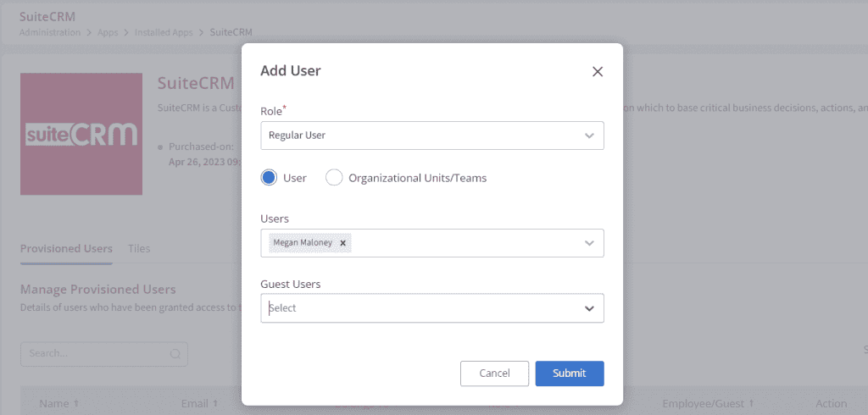Image resolution: width=868 pixels, height=415 pixels.
Task: Click the SuiteCRM logo thumbnail
Action: [x=81, y=134]
